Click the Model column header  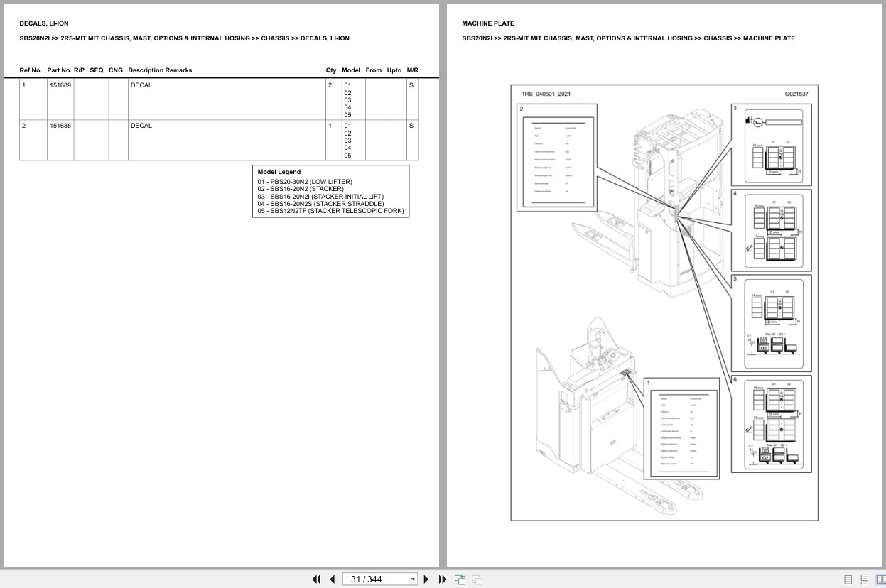click(351, 70)
